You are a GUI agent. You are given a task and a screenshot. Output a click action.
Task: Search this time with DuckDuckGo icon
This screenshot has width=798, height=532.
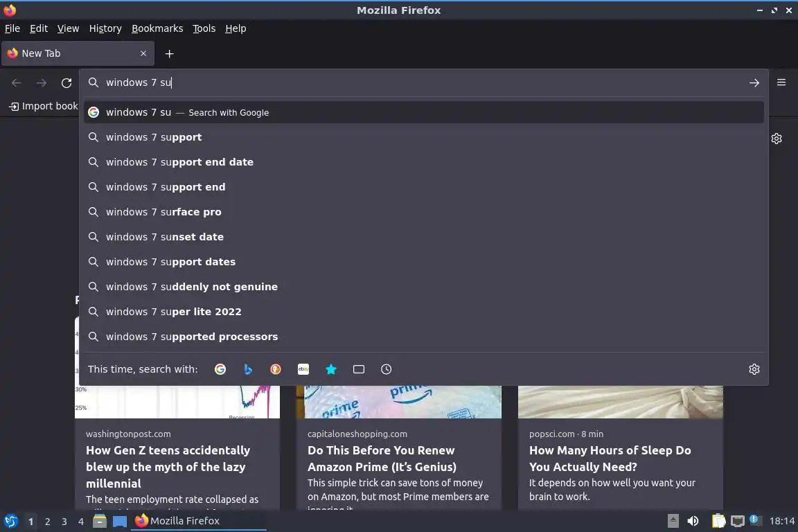pyautogui.click(x=275, y=369)
